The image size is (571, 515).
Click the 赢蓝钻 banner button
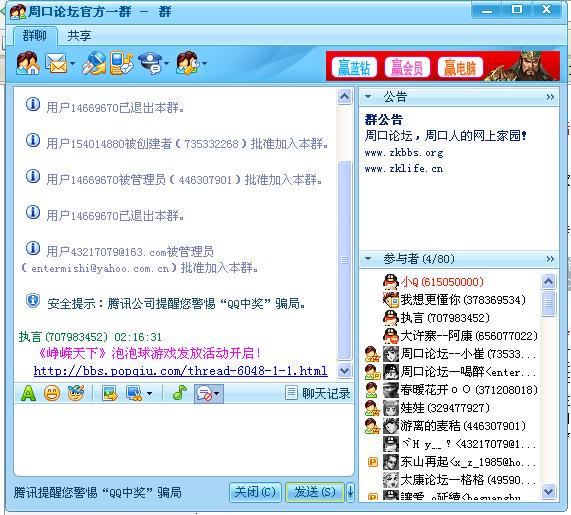pyautogui.click(x=354, y=68)
